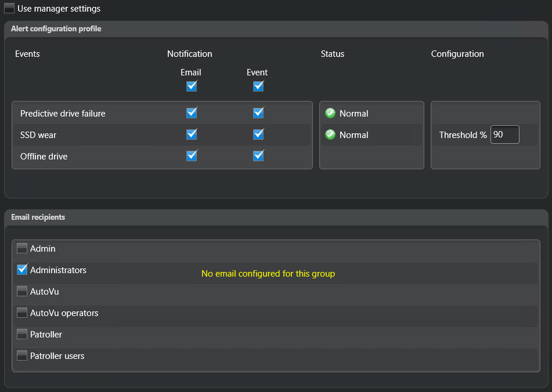The image size is (552, 392).
Task: Select Patroller users as email recipients
Action: pyautogui.click(x=21, y=355)
